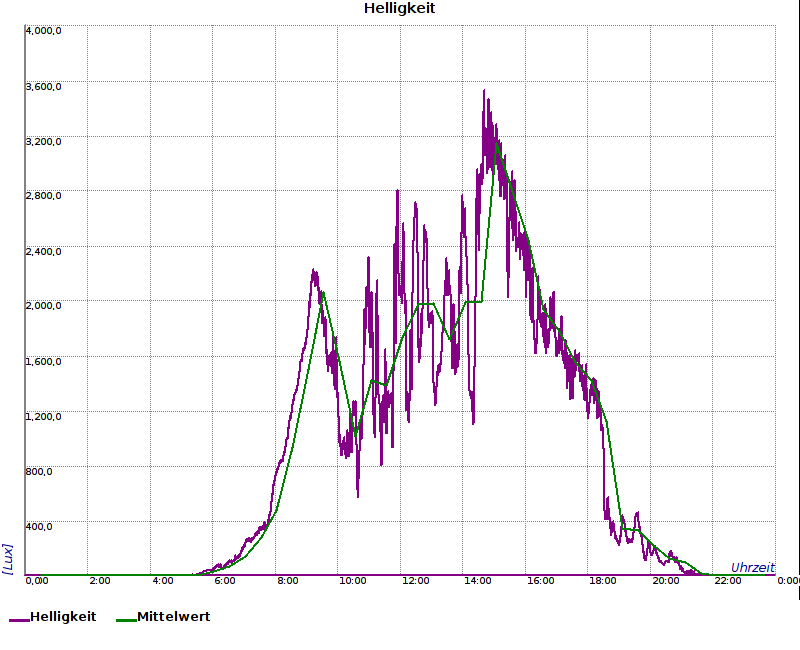Click the 14:00 time axis tick
This screenshot has height=650, width=800.
477,581
